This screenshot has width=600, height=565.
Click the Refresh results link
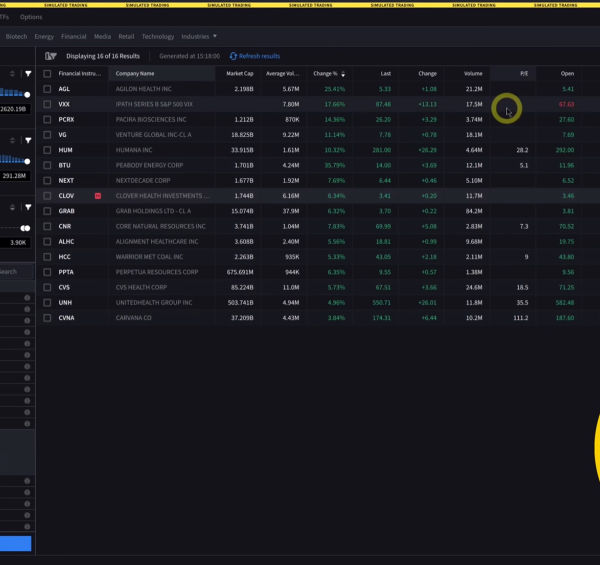tap(259, 56)
